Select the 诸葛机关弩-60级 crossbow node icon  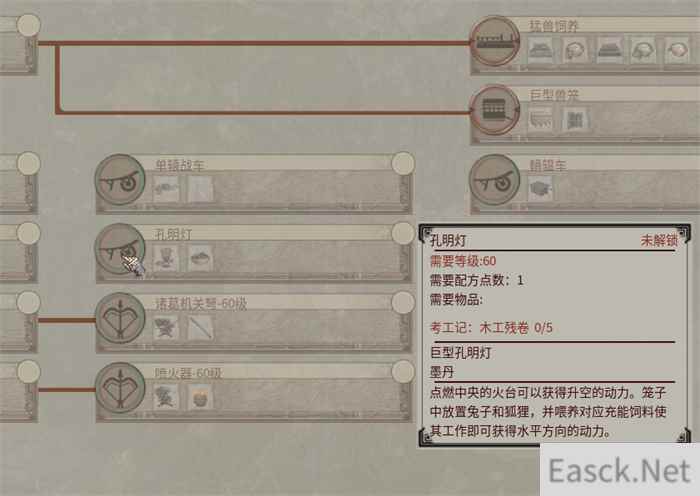tap(120, 318)
